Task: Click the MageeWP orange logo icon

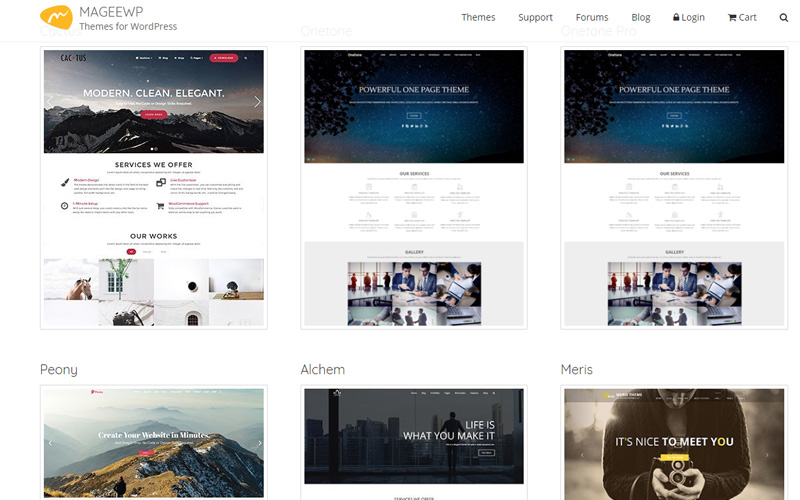Action: click(x=56, y=17)
